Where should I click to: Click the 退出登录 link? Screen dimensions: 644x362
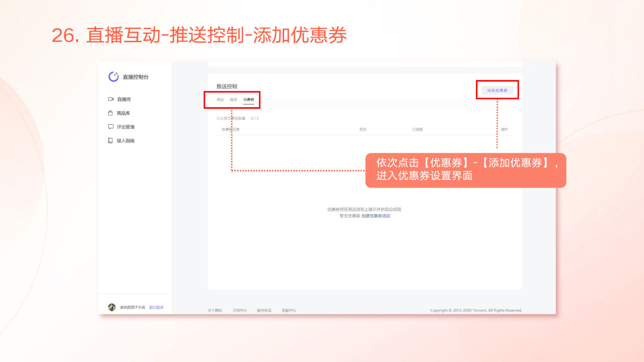156,307
